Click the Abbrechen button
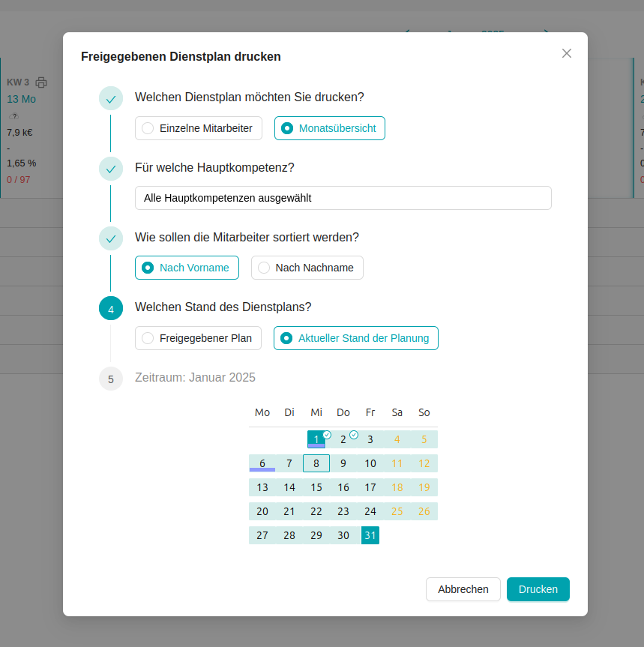This screenshot has width=644, height=647. [463, 589]
